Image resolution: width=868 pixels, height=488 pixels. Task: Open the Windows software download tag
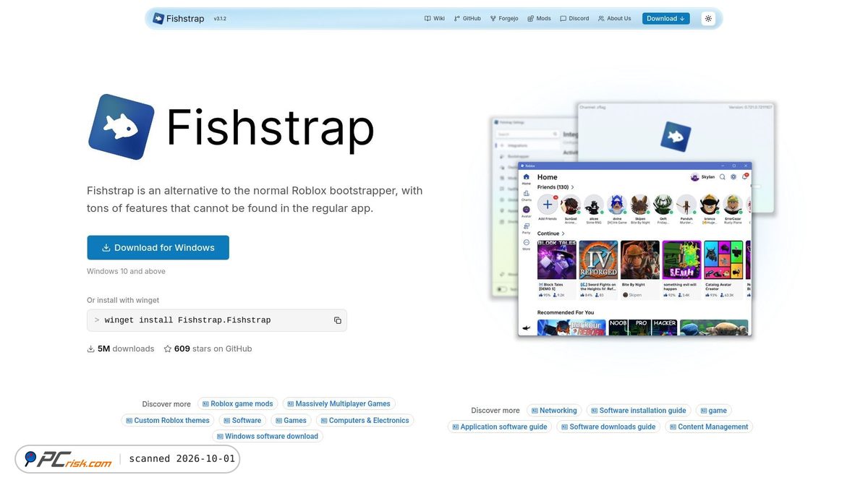pos(267,436)
